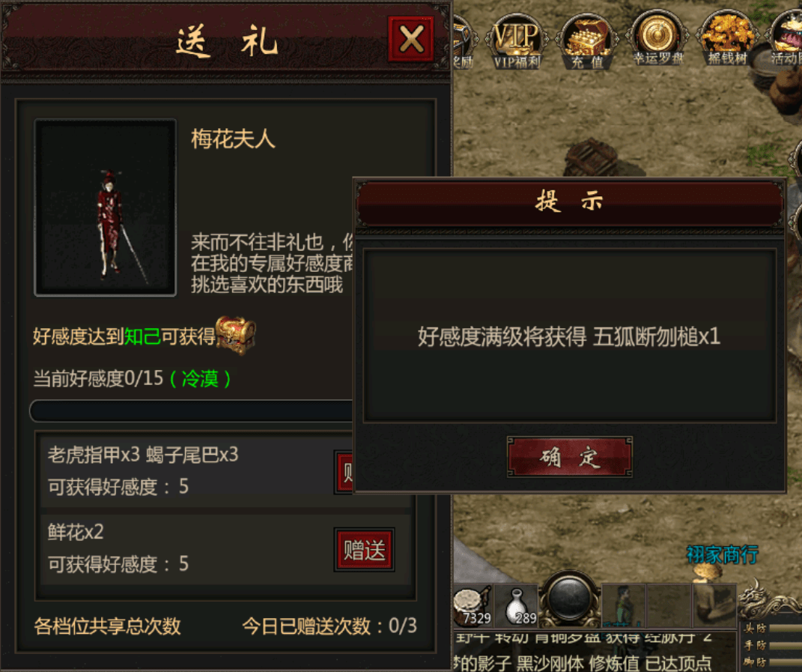This screenshot has height=672, width=802.
Task: Click 赠送 for 鲜花x2 gift
Action: tap(364, 550)
